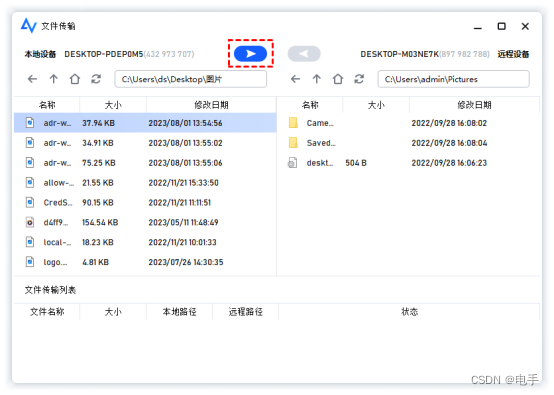This screenshot has height=395, width=554.
Task: Click the 504 B size cell
Action: click(x=356, y=163)
